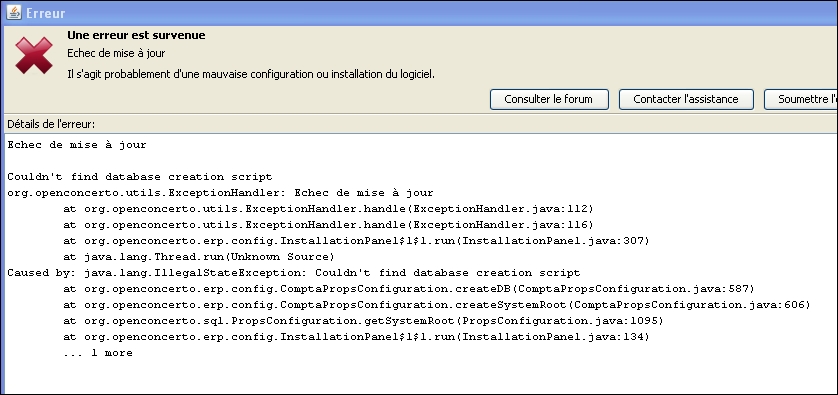Viewport: 838px width, 395px height.
Task: Click the stack line ending ExceptionHandler.java:116
Action: (328, 225)
